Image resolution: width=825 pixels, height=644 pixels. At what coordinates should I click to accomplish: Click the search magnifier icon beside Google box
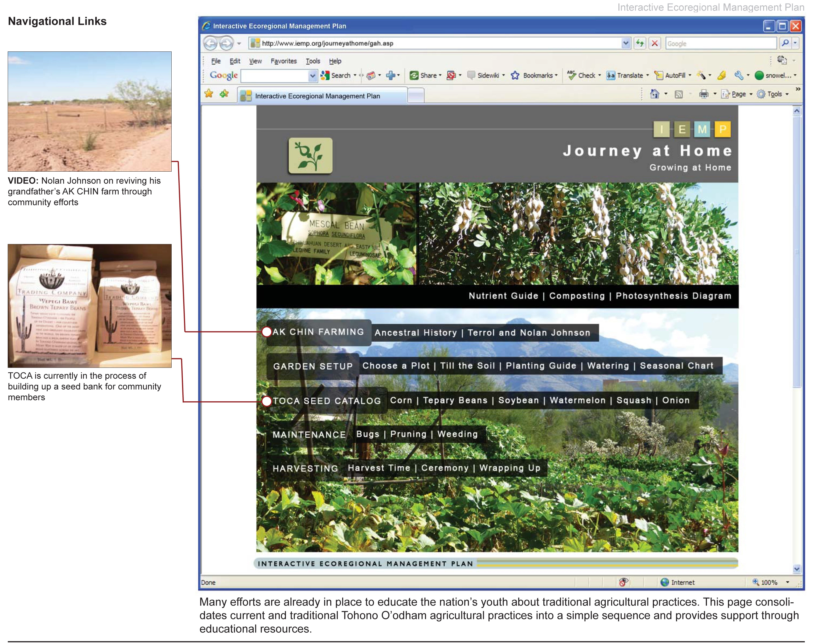coord(786,43)
